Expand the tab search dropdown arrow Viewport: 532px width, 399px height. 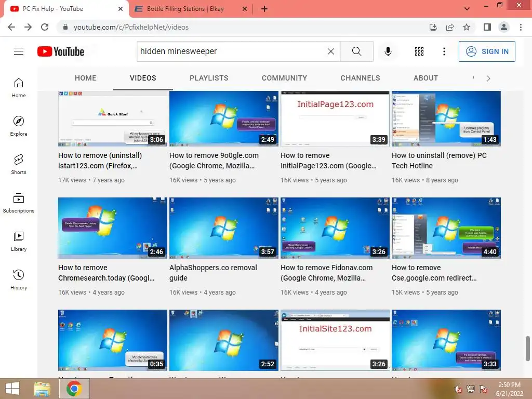467,9
